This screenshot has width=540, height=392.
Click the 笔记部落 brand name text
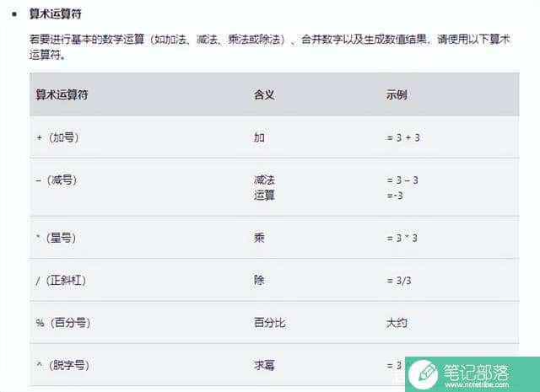[476, 372]
